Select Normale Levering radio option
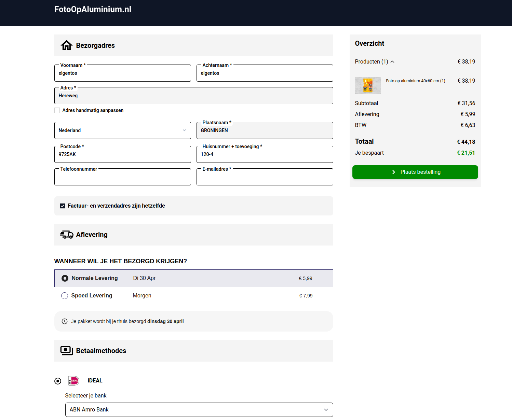This screenshot has width=512, height=420. pos(65,278)
